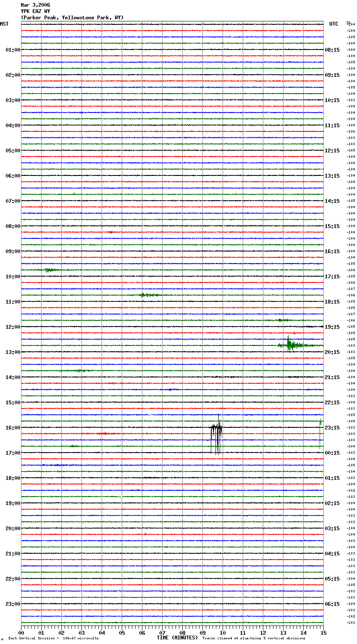Click the date text "Mar 3,2006"
The width and height of the screenshot is (357, 644).
click(35, 5)
